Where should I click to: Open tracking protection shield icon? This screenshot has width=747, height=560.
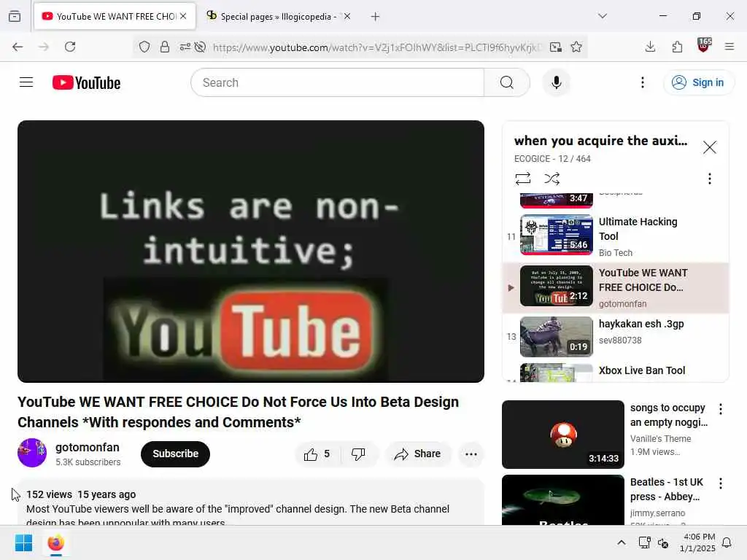tap(144, 47)
